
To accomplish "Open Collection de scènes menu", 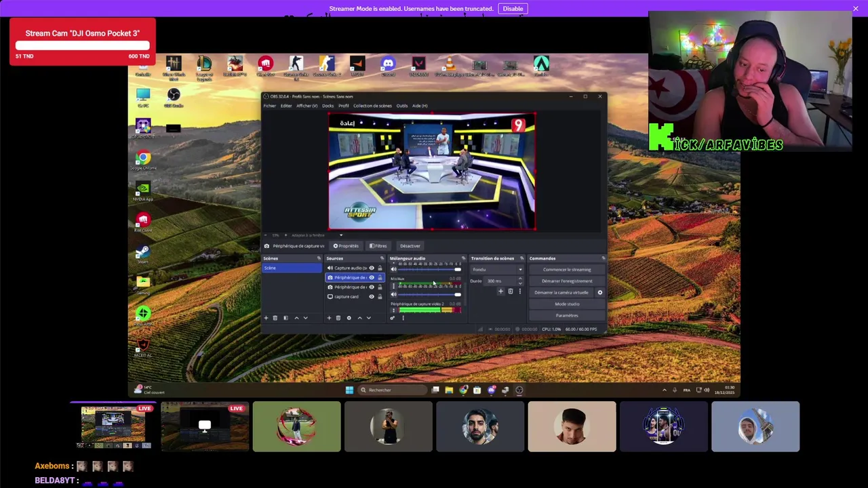I will pyautogui.click(x=372, y=106).
